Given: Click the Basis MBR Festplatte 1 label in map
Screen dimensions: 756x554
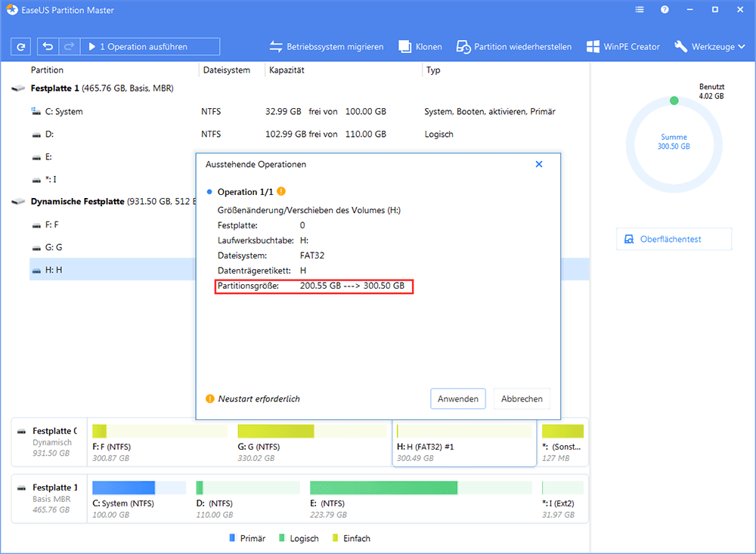Looking at the screenshot, I should (49, 499).
